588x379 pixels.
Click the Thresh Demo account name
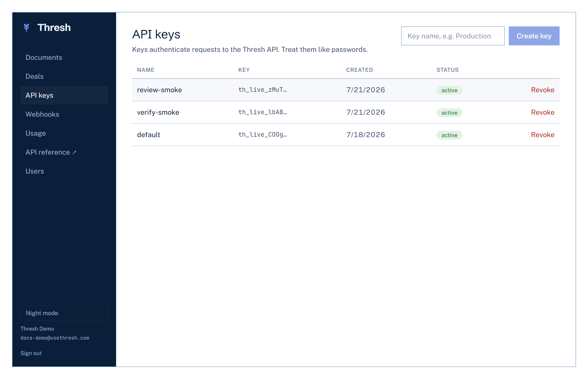(37, 329)
